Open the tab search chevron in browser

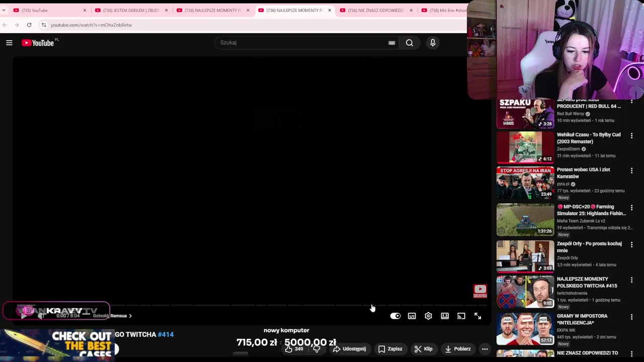(x=4, y=10)
